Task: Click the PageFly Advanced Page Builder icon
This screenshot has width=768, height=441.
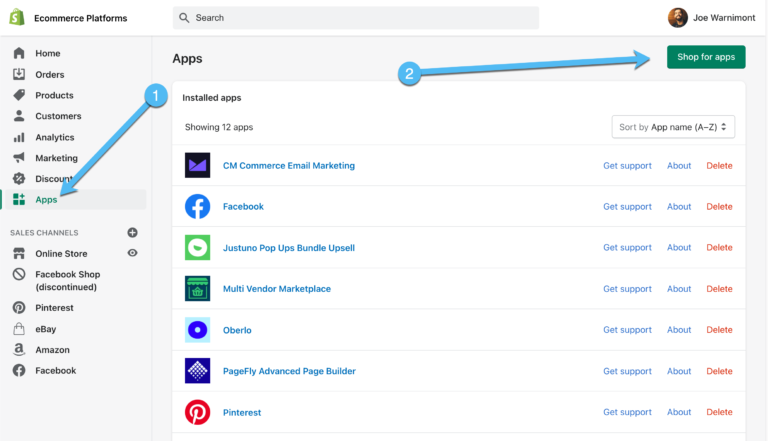Action: click(x=197, y=371)
